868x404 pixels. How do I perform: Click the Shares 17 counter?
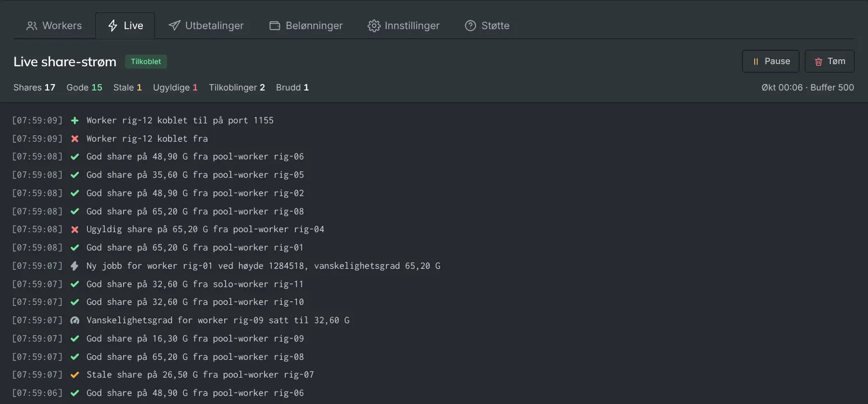coord(35,87)
